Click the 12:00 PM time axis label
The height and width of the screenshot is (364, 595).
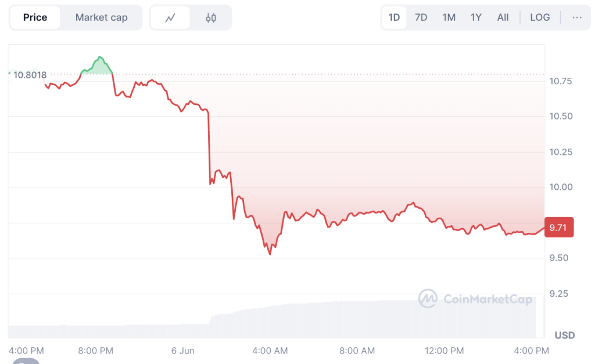pos(444,351)
